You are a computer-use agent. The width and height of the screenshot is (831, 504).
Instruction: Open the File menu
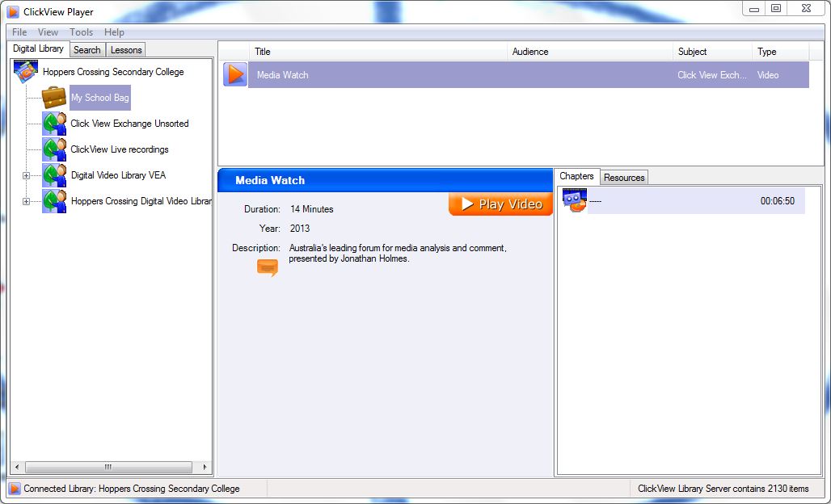[19, 32]
